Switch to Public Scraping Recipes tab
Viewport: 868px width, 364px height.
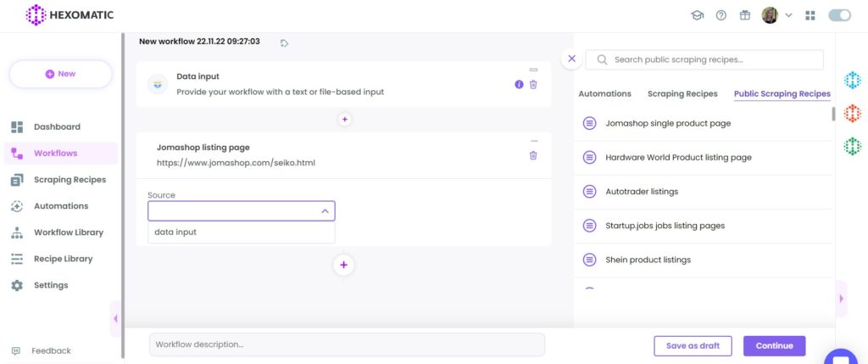(x=782, y=93)
